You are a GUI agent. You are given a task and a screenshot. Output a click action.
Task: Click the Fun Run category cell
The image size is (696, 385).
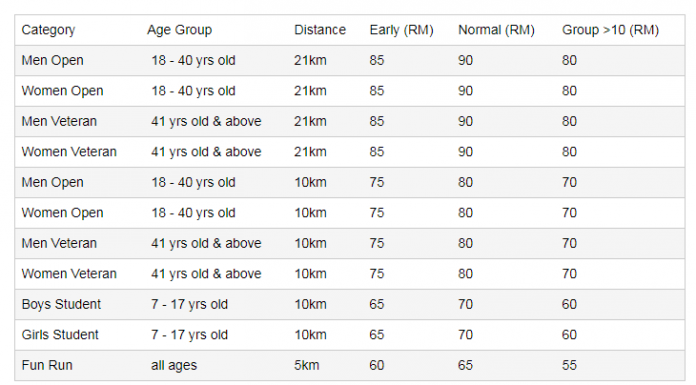(x=47, y=365)
